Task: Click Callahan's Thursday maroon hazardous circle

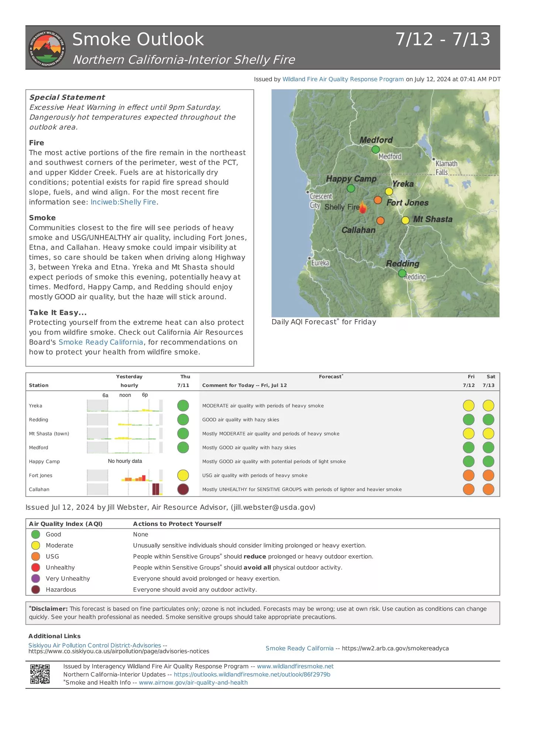Action: tap(183, 489)
